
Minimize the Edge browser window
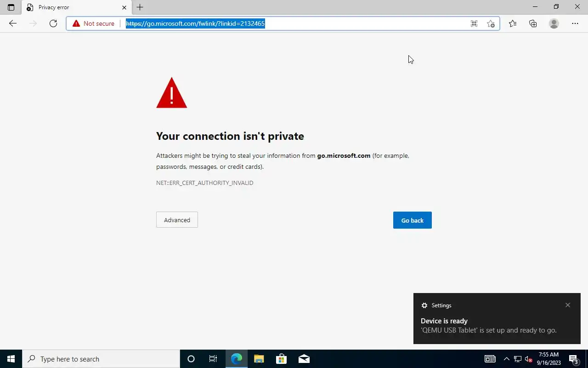[x=535, y=7]
